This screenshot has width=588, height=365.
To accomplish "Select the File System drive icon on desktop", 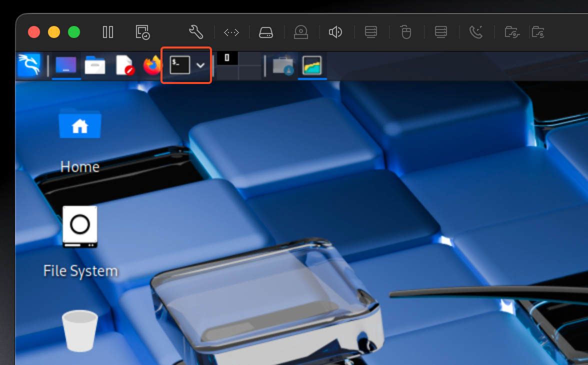I will 80,226.
